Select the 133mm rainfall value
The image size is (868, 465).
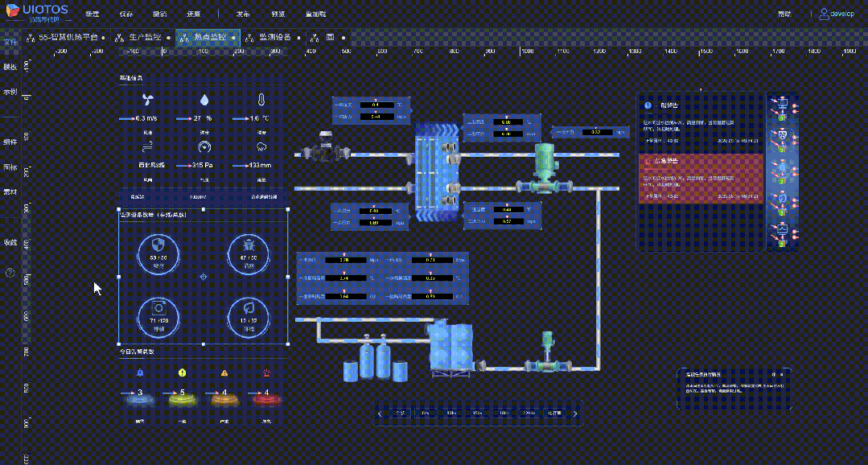tap(260, 166)
